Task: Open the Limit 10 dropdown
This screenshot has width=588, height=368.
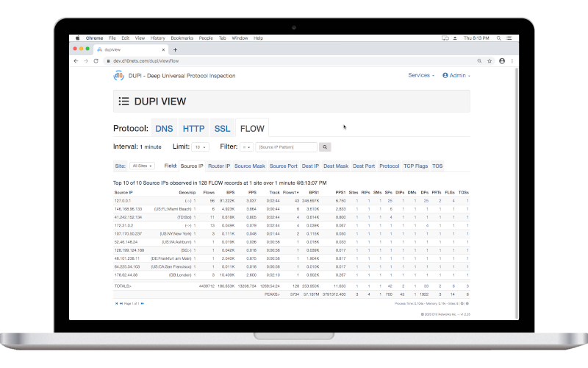Action: [200, 147]
